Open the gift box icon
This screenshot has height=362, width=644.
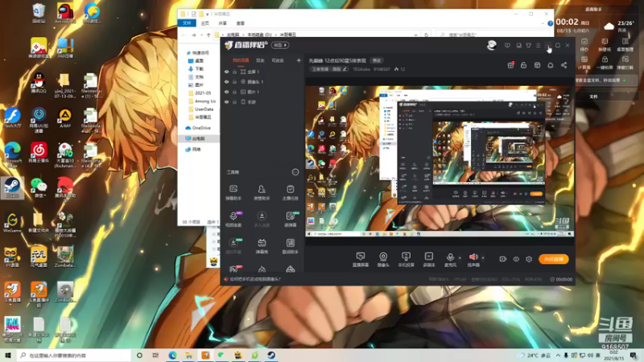pyautogui.click(x=510, y=65)
